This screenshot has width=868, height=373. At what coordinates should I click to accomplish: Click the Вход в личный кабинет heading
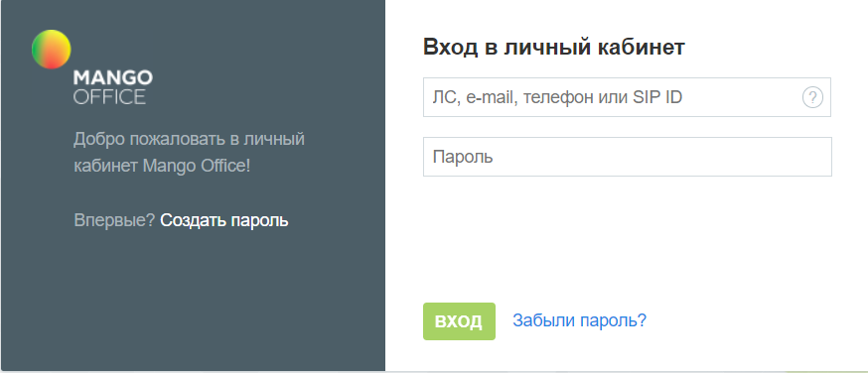click(553, 48)
